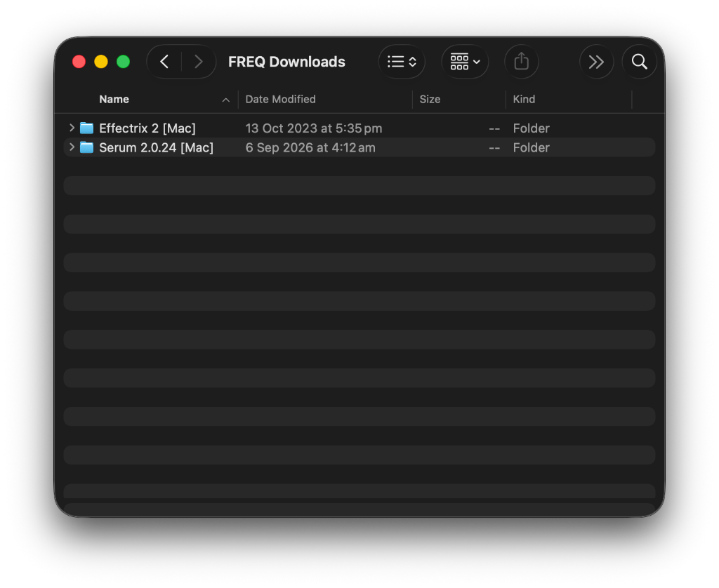Close the window with red button

coord(79,62)
